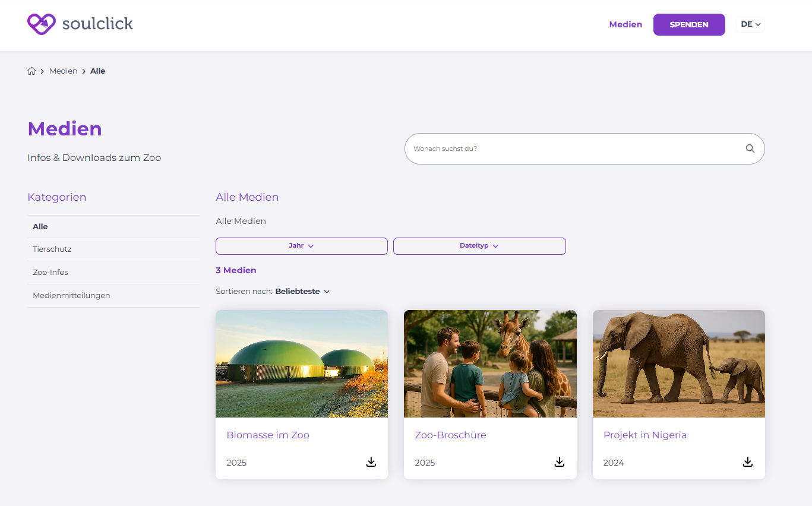
Task: Open the Biomasse im Zoo title link
Action: (268, 435)
